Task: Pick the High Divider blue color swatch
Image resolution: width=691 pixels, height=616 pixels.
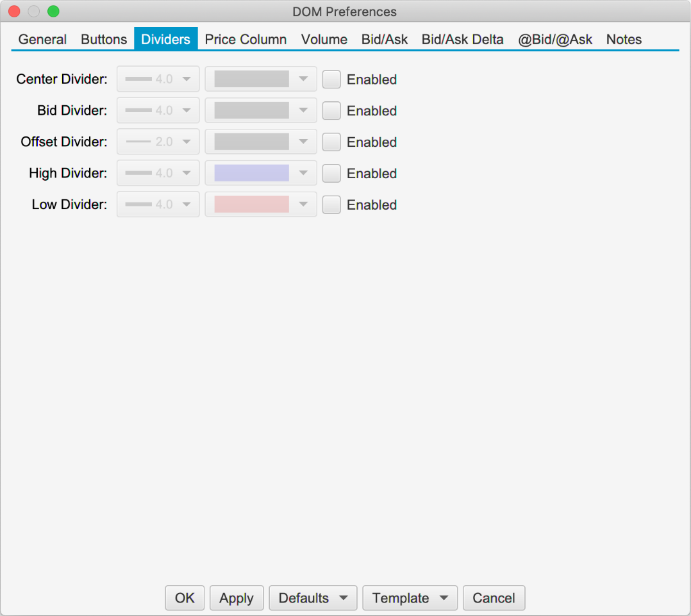Action: 252,173
